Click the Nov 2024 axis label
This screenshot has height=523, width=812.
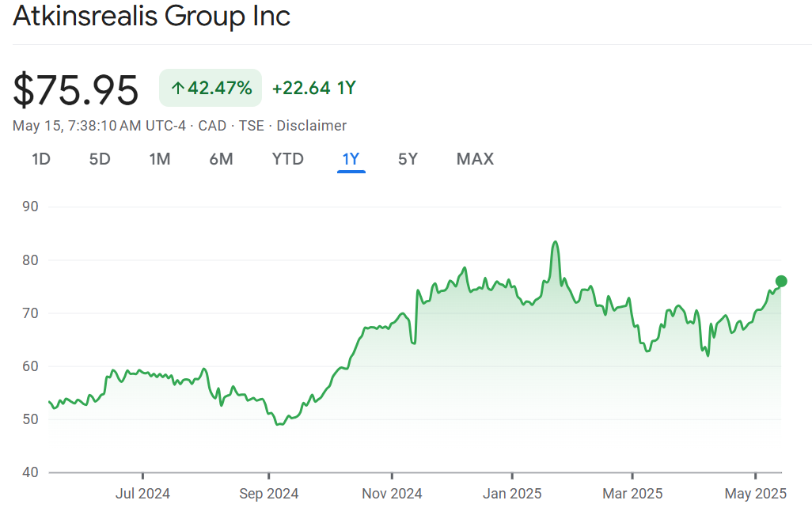coord(392,494)
